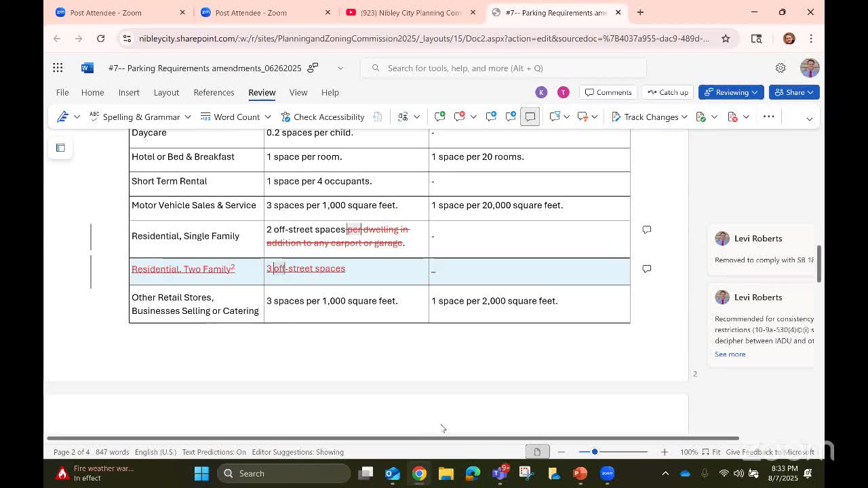Open comment marker on Single Family row
868x488 pixels.
point(647,230)
